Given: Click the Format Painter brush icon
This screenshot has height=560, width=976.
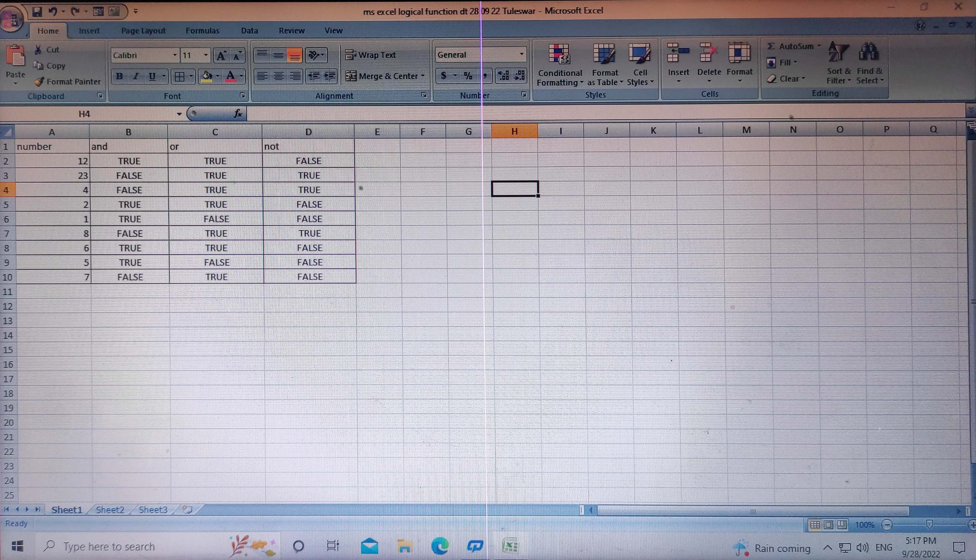Looking at the screenshot, I should click(x=39, y=82).
